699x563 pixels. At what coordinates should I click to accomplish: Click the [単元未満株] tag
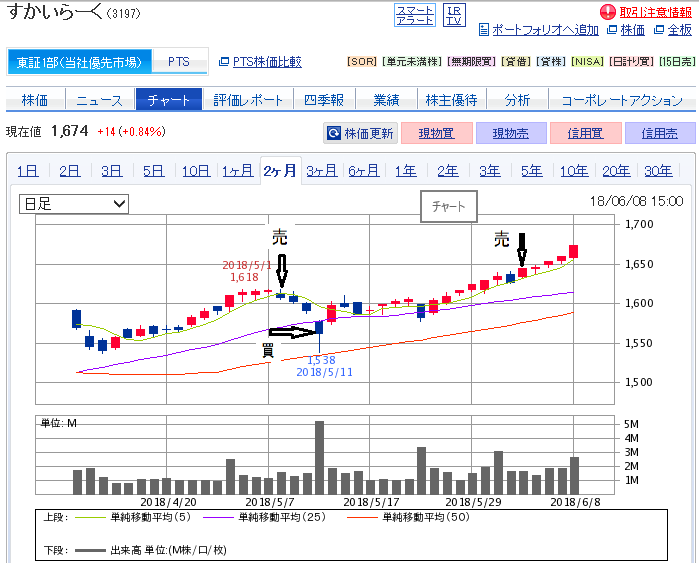[412, 62]
